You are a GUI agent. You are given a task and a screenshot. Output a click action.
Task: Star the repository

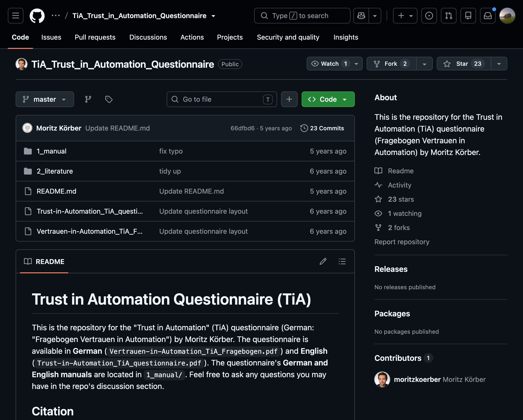click(464, 64)
